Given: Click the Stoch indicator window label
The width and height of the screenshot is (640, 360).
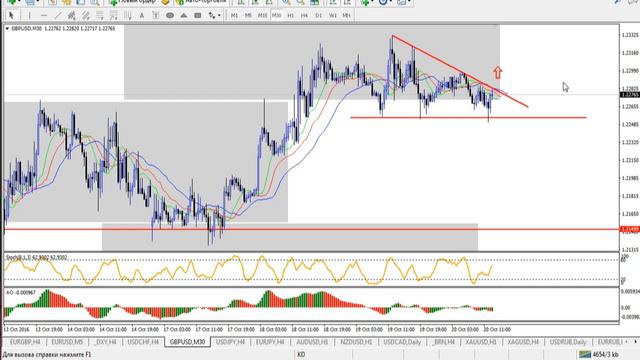Looking at the screenshot, I should click(36, 257).
